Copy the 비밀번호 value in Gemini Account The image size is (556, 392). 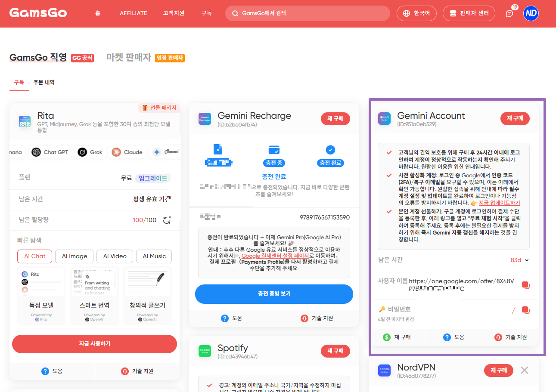tap(525, 310)
